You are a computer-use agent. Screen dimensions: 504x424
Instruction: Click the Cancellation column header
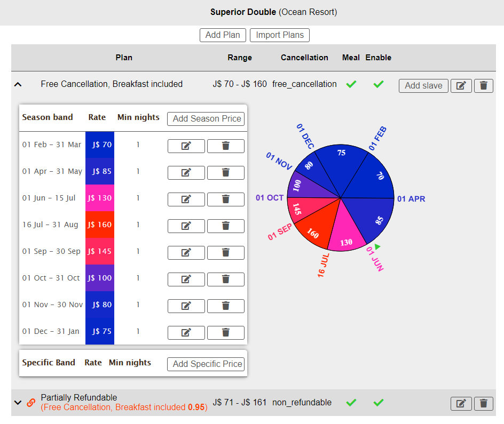(304, 58)
